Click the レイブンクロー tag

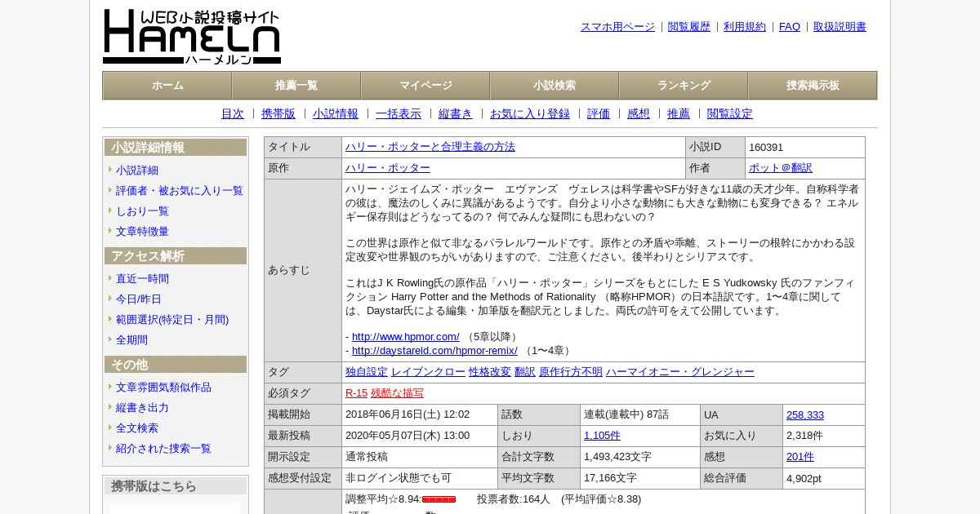(428, 373)
